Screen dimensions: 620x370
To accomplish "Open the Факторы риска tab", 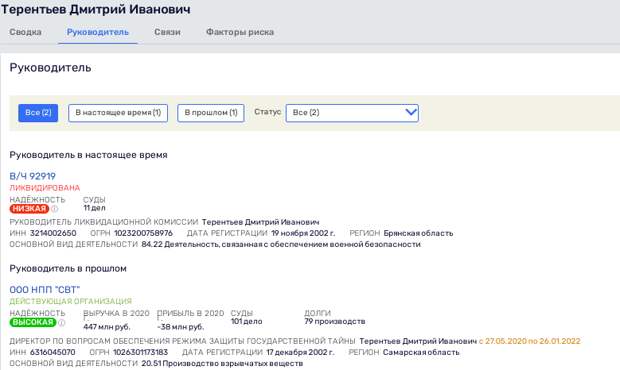I will (x=240, y=32).
